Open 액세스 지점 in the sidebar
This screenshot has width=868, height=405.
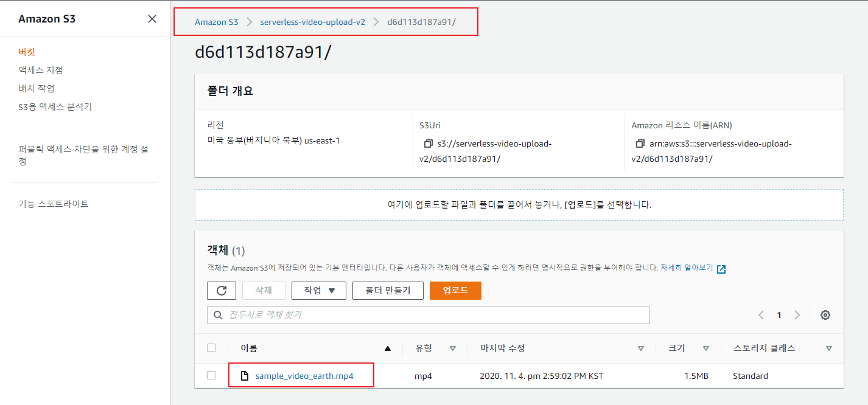pos(41,71)
